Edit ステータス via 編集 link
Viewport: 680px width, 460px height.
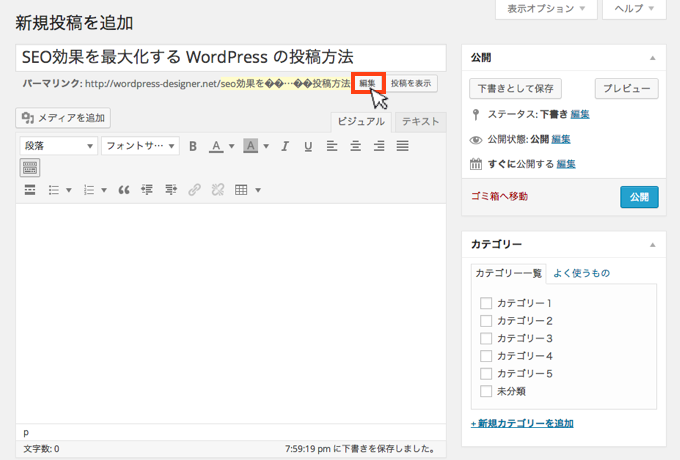pos(580,114)
